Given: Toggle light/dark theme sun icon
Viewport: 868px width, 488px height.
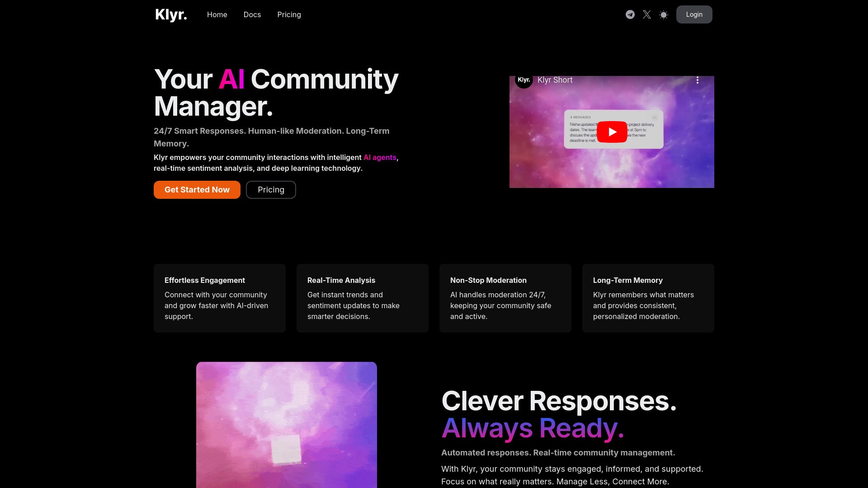Looking at the screenshot, I should (x=664, y=14).
